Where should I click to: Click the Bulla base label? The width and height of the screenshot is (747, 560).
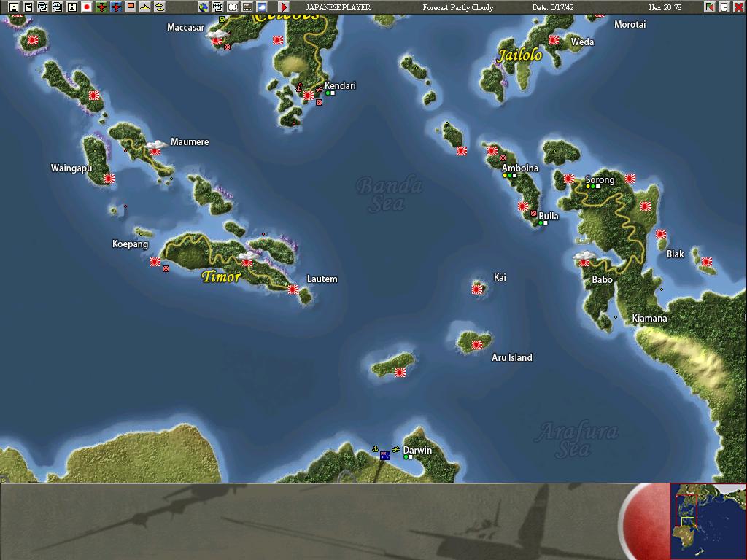(x=549, y=216)
